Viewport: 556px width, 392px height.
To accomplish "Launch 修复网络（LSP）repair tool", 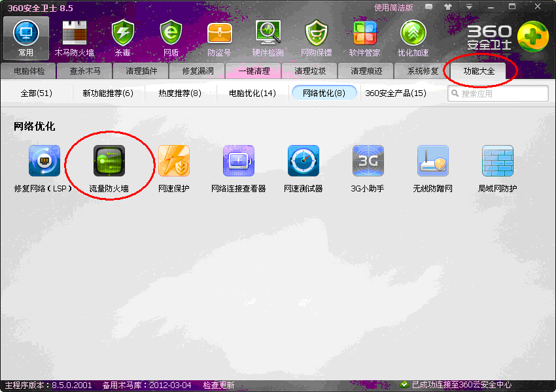I will click(x=44, y=169).
